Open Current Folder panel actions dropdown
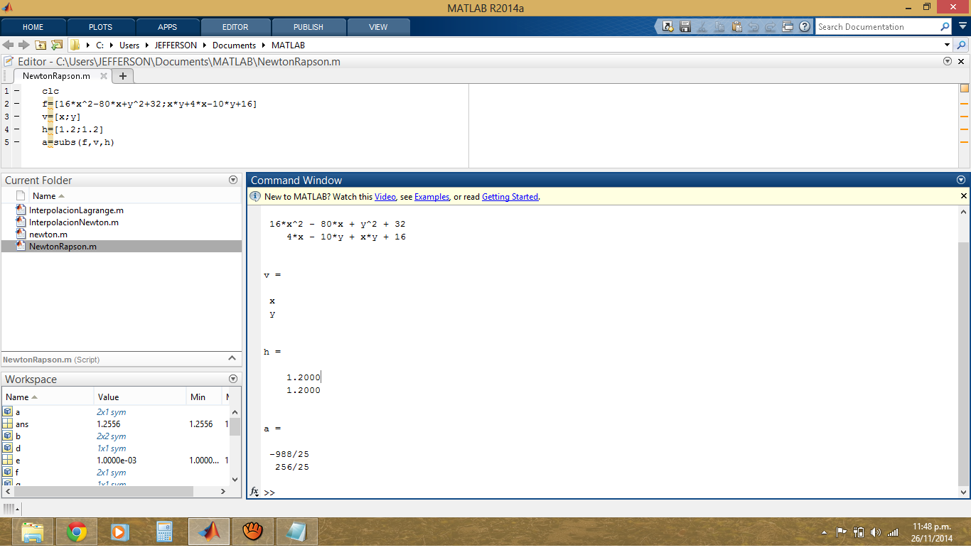971x560 pixels. click(233, 180)
